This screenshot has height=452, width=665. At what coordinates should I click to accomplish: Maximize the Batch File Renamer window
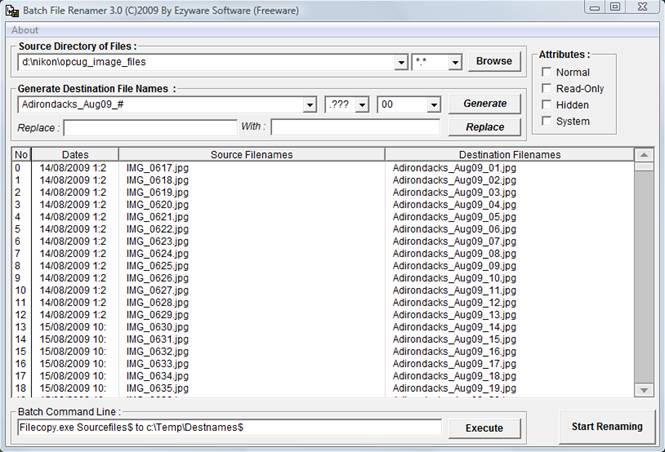[x=615, y=6]
